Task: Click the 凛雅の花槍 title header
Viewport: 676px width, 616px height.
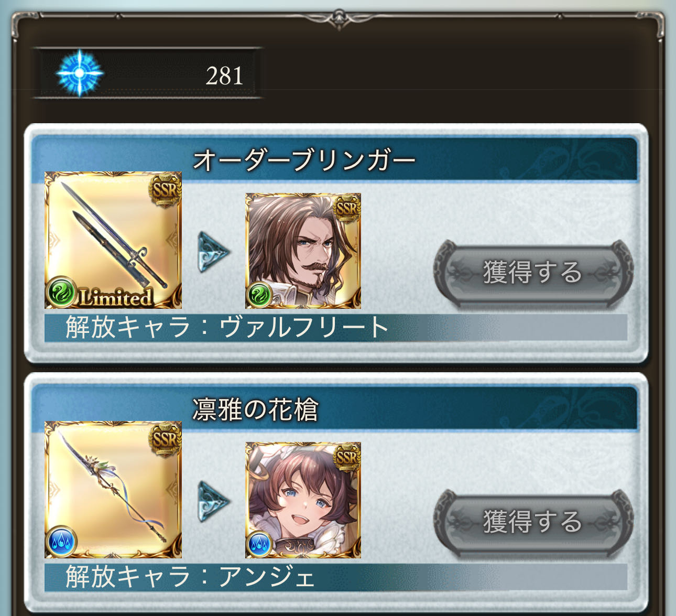Action: [x=255, y=409]
